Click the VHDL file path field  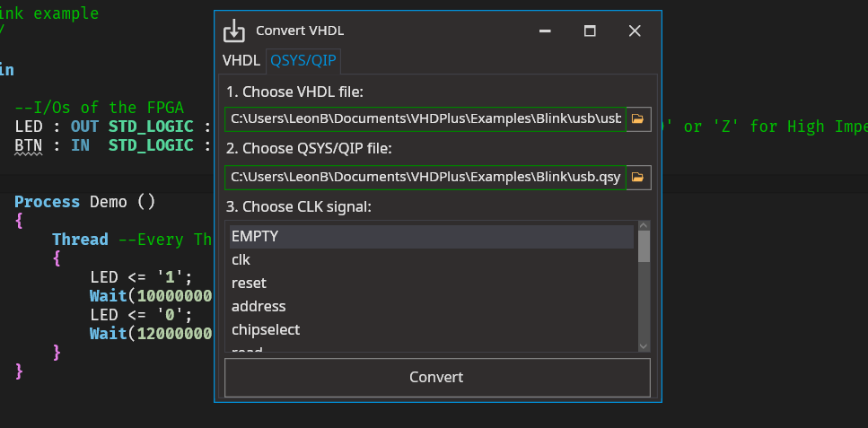coord(425,118)
